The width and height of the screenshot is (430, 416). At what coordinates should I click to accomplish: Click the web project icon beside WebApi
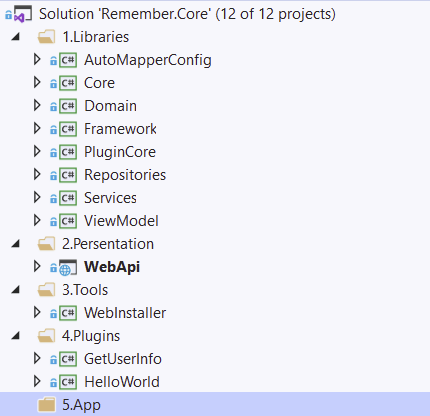pos(68,267)
